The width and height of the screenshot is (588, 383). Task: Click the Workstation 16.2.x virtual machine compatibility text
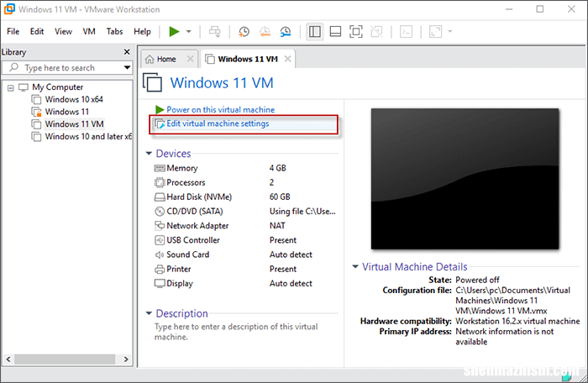pos(517,321)
